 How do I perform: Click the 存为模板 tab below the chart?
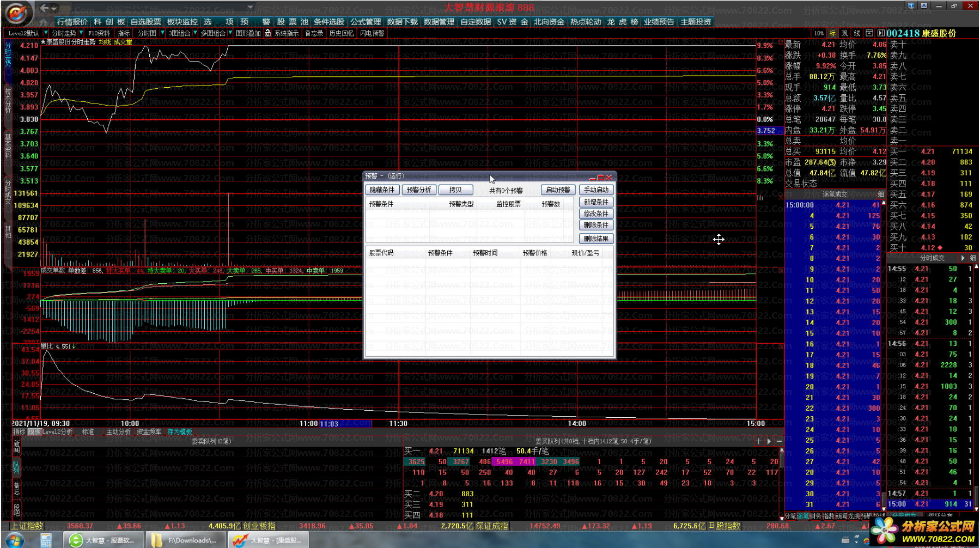[x=179, y=431]
